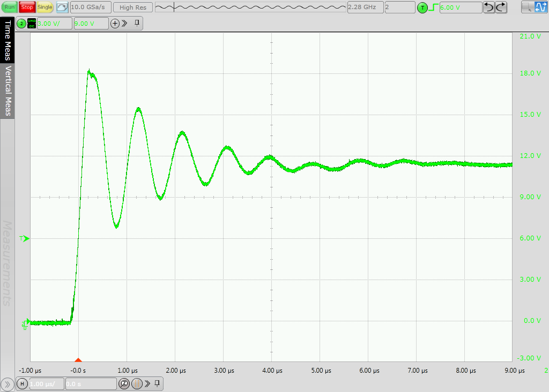Click the trigger level T marker arrow
Image resolution: width=549 pixels, height=392 pixels.
point(24,238)
